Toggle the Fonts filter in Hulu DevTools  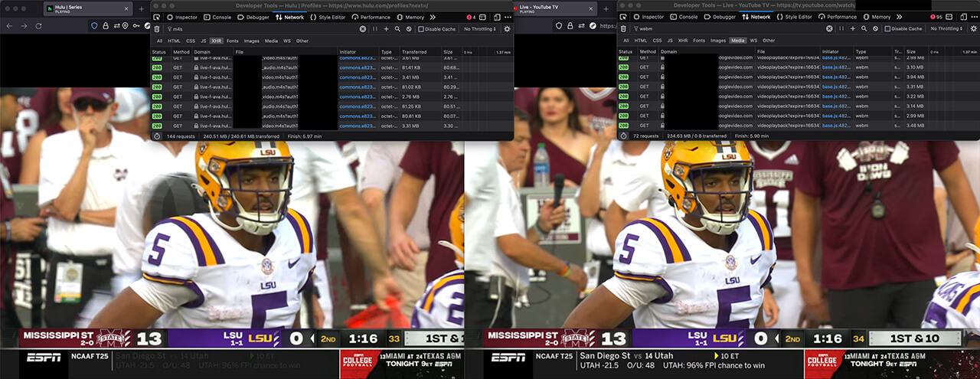[x=233, y=41]
